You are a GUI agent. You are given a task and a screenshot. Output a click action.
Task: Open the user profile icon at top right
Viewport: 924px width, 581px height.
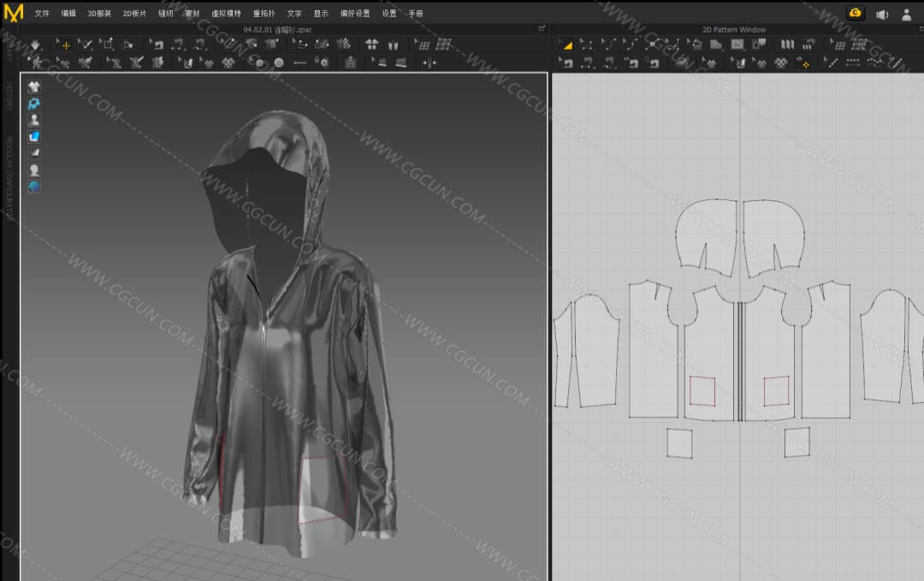(x=907, y=14)
